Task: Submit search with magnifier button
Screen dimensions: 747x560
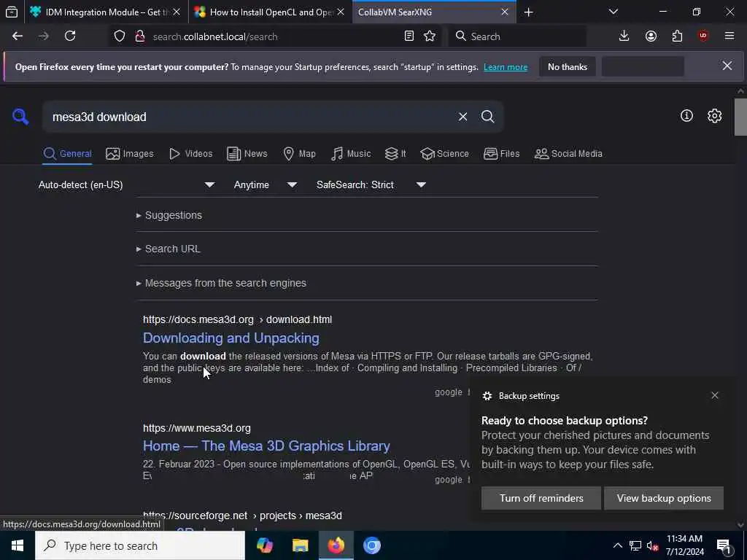Action: pos(487,117)
